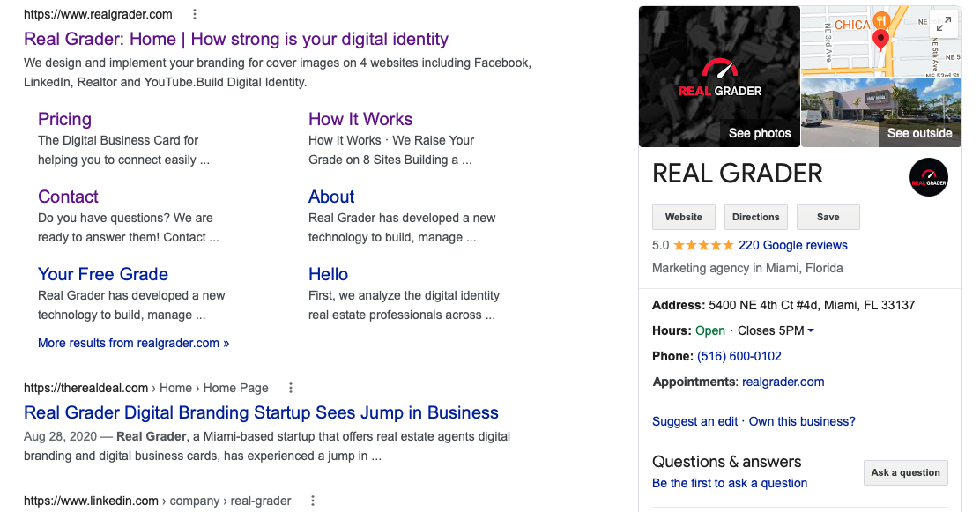Get Directions to Real Grader
The image size is (980, 512).
755,217
